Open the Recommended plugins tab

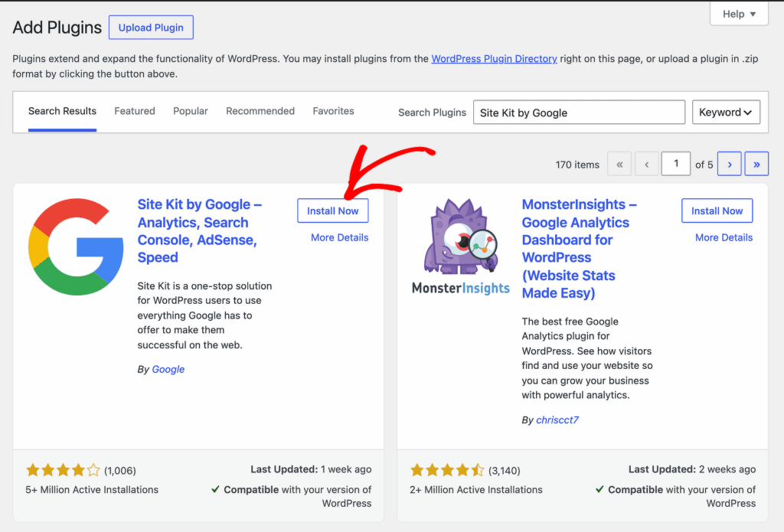(260, 111)
